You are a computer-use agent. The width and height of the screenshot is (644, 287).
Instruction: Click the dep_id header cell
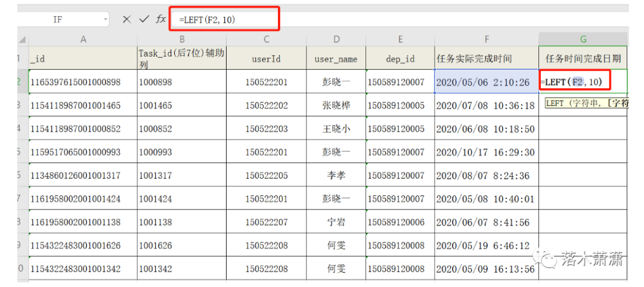coord(400,57)
